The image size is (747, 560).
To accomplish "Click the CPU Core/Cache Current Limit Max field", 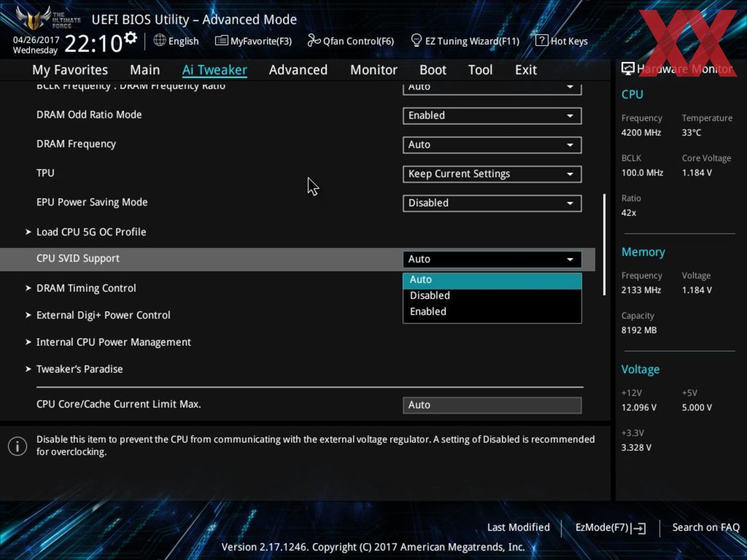I will pos(492,405).
